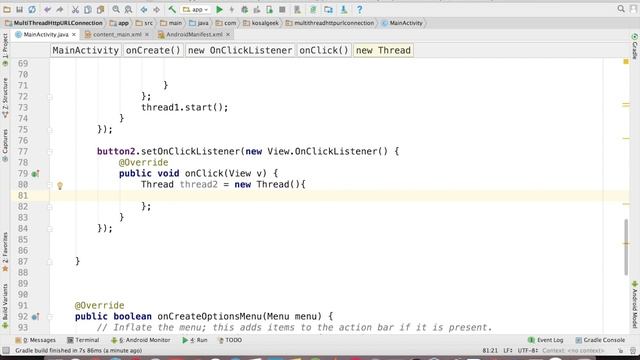Click the Paste toolbar icon

pos(100,9)
